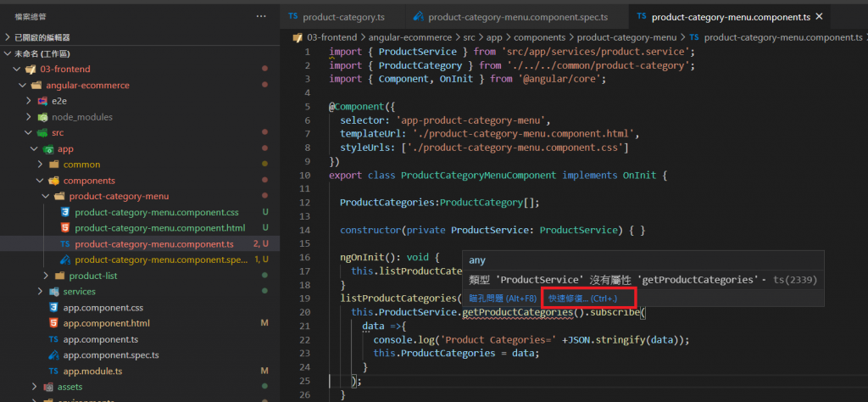The image size is (868, 402).
Task: Click the TS icon on product-category.ts tab
Action: tap(292, 17)
